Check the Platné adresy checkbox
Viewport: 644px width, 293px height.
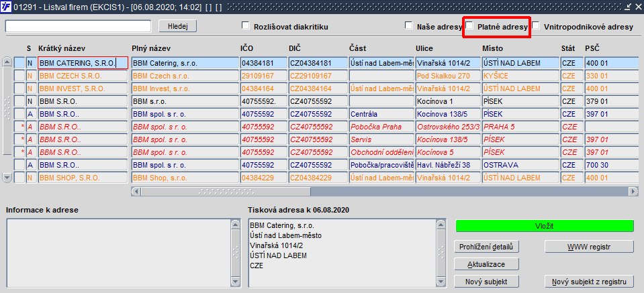(470, 26)
